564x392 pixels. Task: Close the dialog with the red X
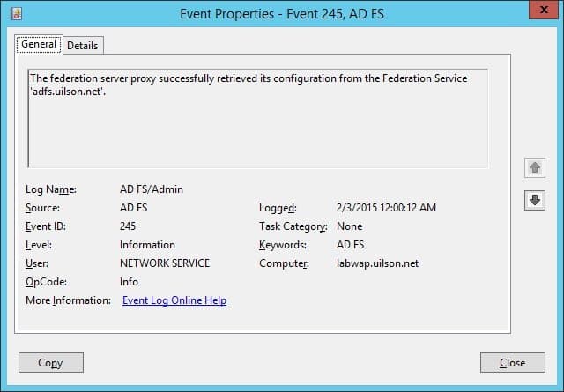pos(544,10)
